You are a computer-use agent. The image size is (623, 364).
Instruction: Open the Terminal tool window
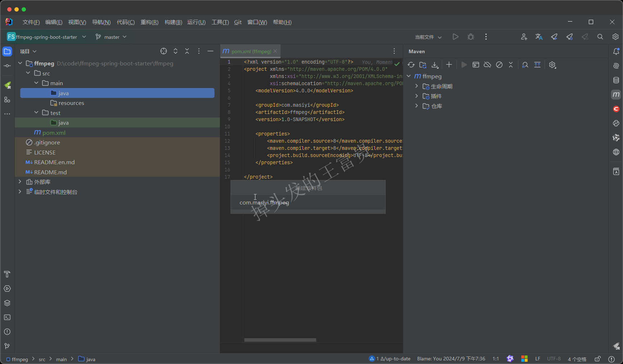tap(7, 317)
